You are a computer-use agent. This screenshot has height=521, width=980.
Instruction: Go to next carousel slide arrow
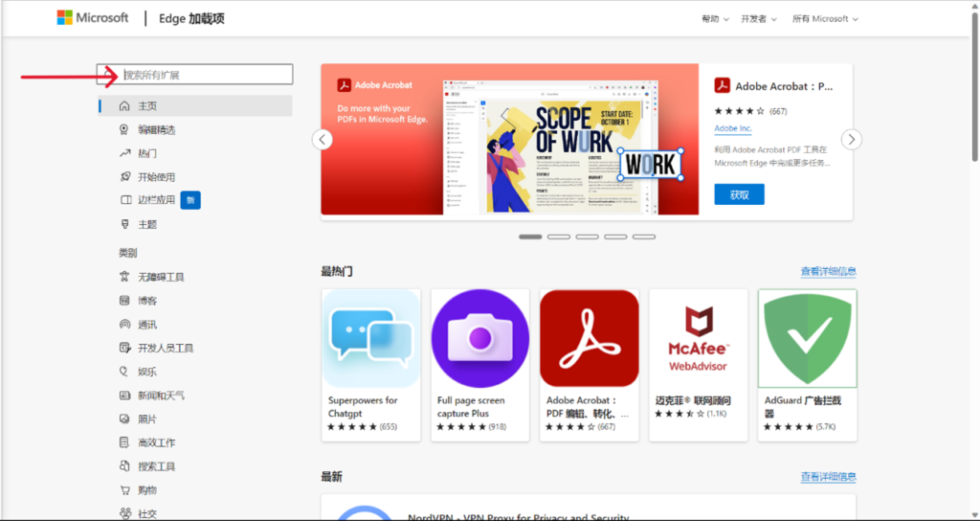[x=851, y=139]
